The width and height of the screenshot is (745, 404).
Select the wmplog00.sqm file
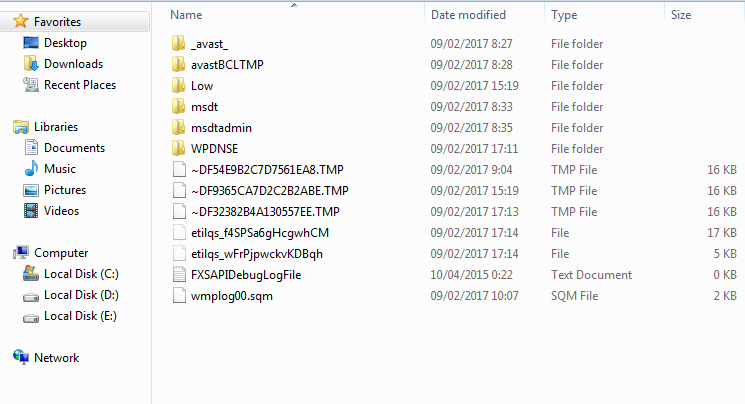click(x=454, y=296)
